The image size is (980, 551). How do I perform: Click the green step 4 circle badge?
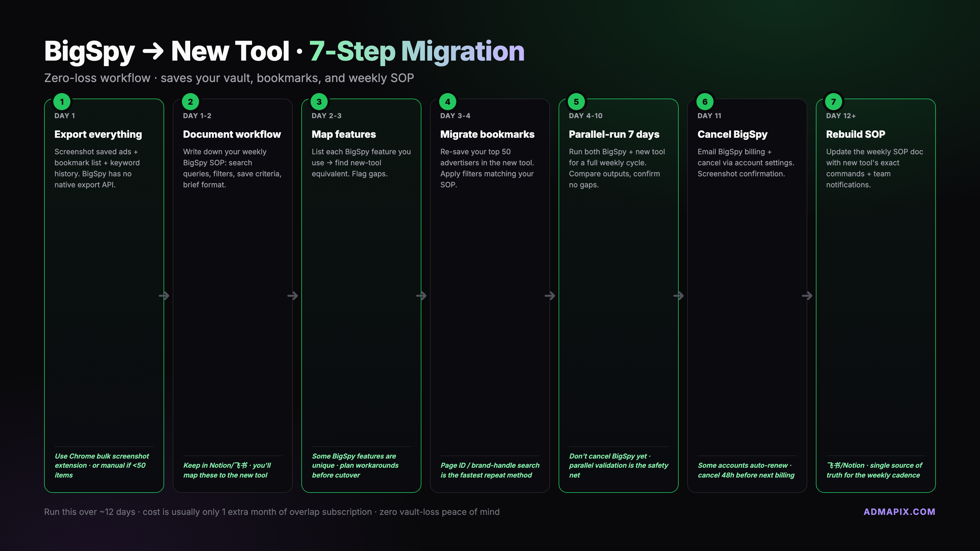pos(448,102)
